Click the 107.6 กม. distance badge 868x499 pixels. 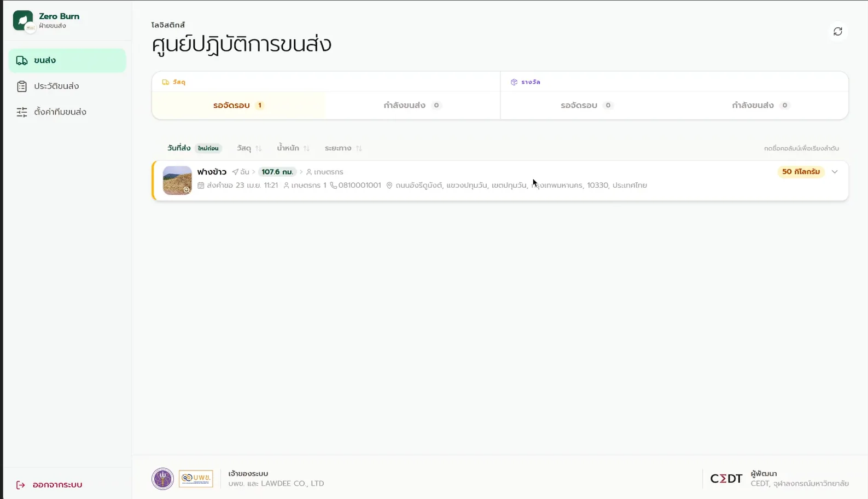(x=277, y=172)
